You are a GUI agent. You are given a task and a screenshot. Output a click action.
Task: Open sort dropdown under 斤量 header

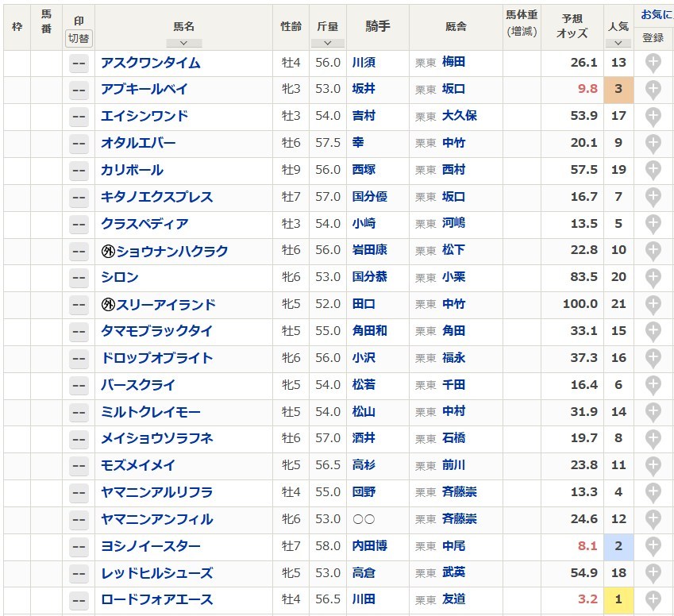point(328,43)
